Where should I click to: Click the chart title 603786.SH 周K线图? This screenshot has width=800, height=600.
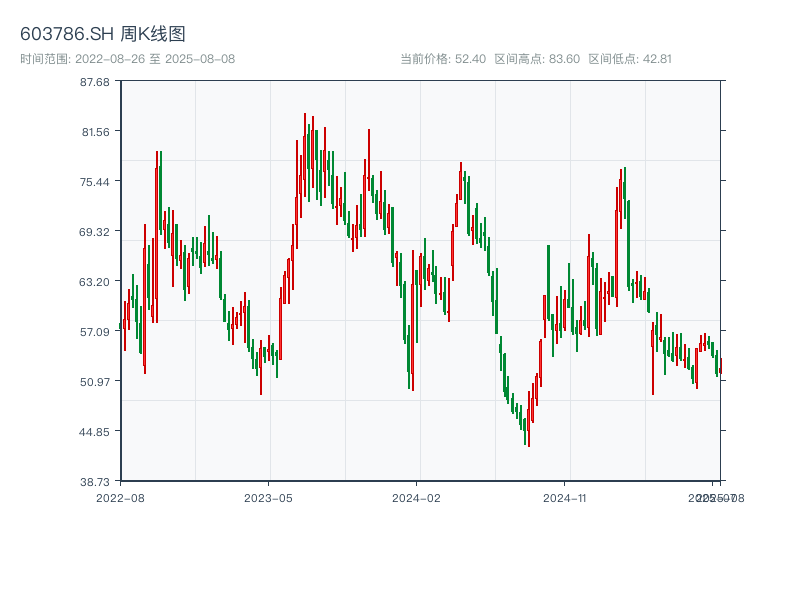tap(103, 34)
